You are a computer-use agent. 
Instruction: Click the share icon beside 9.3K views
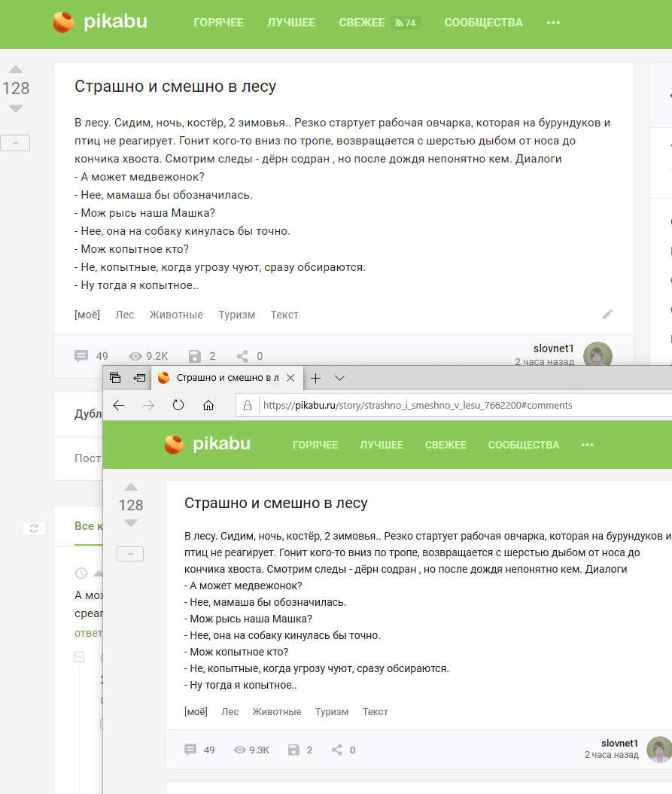pos(337,750)
